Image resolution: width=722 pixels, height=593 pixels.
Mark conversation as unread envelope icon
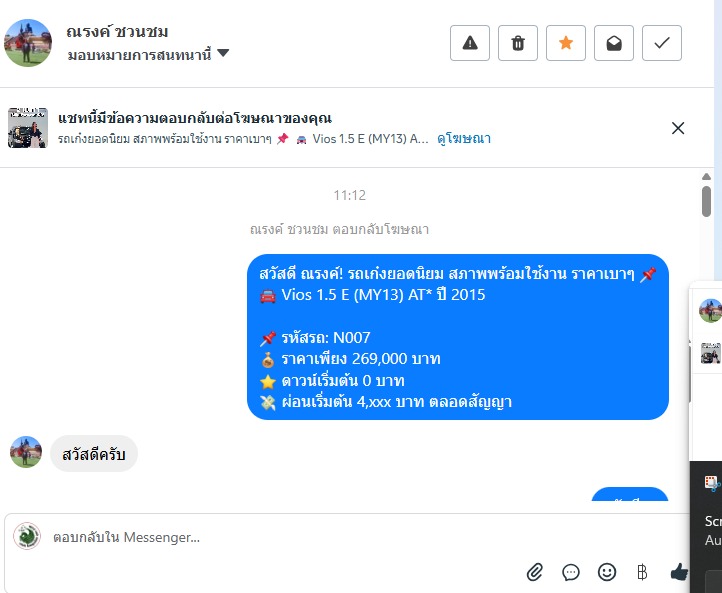point(614,43)
